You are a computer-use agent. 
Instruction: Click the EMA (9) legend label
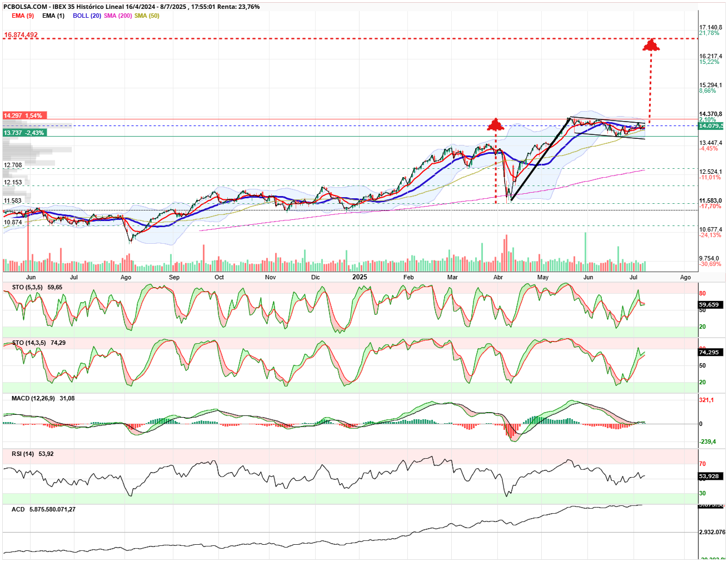pyautogui.click(x=23, y=16)
